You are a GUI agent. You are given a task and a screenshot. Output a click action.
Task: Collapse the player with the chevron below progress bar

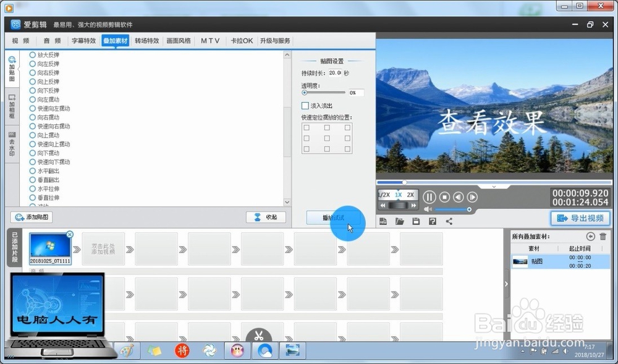click(494, 187)
